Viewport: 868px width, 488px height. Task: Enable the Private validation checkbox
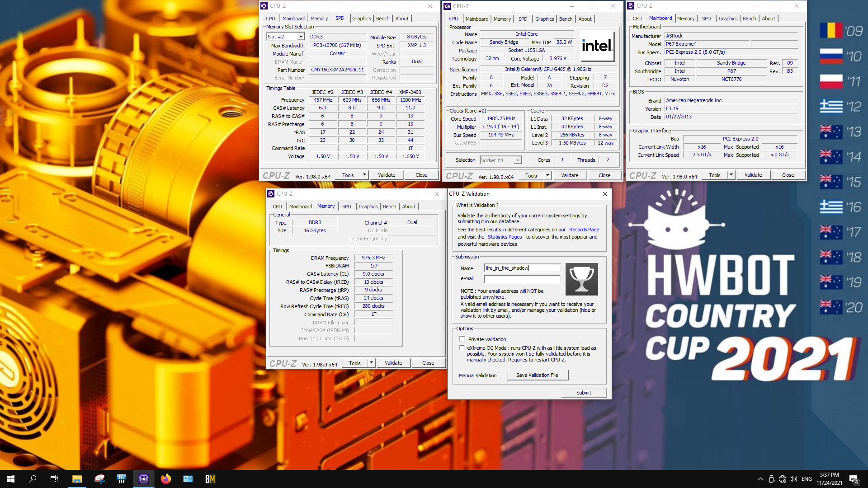(x=462, y=339)
